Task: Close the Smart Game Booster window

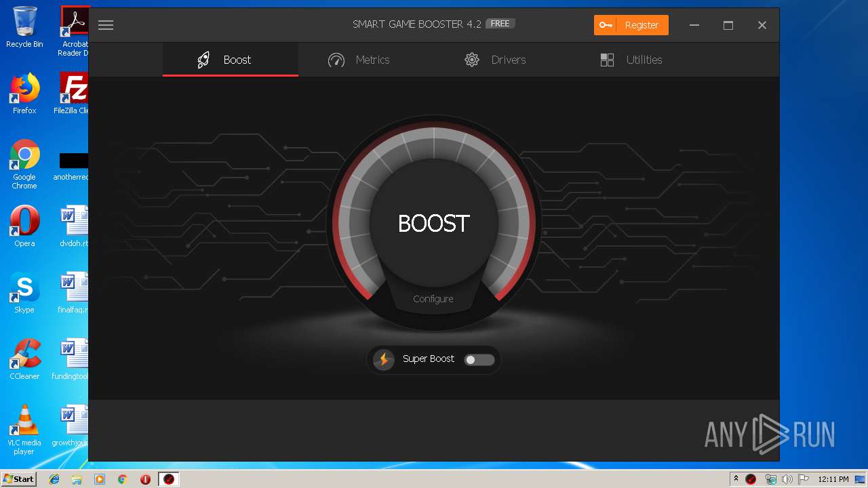Action: (762, 25)
